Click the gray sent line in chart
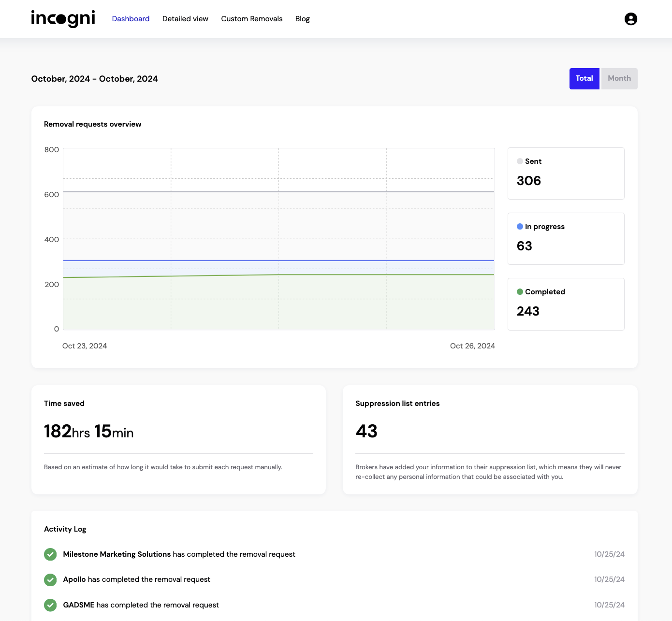Screen dimensions: 672x621 278,192
